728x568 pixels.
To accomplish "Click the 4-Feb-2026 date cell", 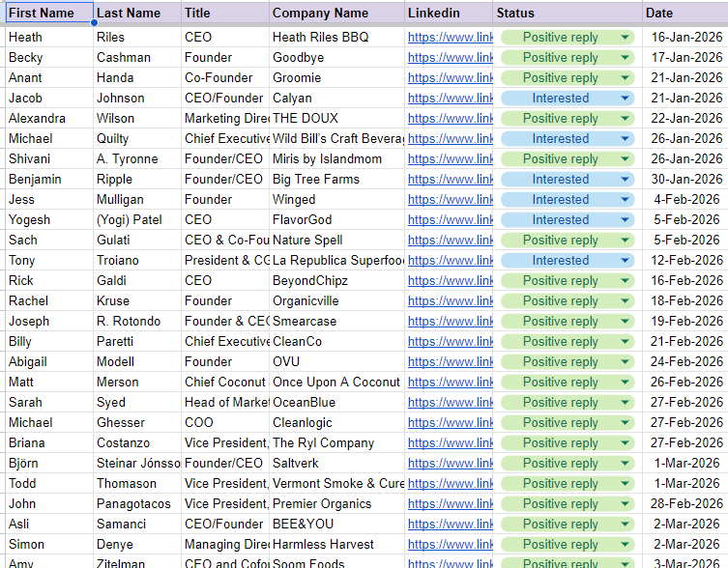I will click(x=686, y=200).
